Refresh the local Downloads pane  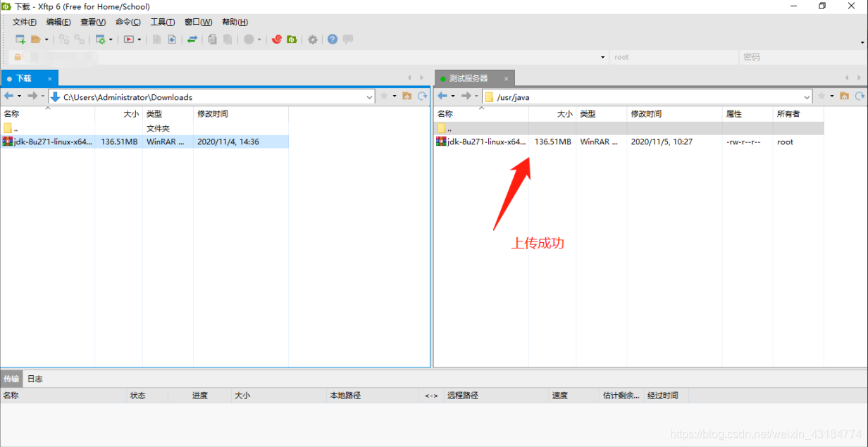click(423, 96)
